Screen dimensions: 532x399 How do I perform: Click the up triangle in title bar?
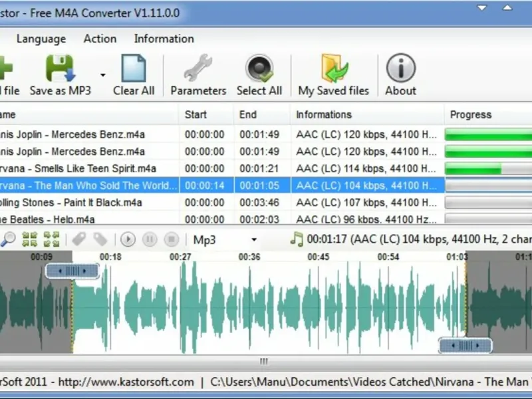click(x=507, y=8)
